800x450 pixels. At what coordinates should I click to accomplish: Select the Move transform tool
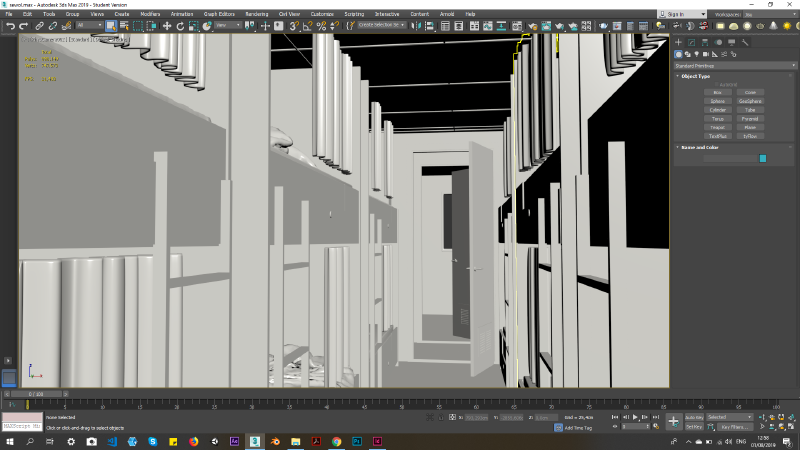[x=167, y=25]
